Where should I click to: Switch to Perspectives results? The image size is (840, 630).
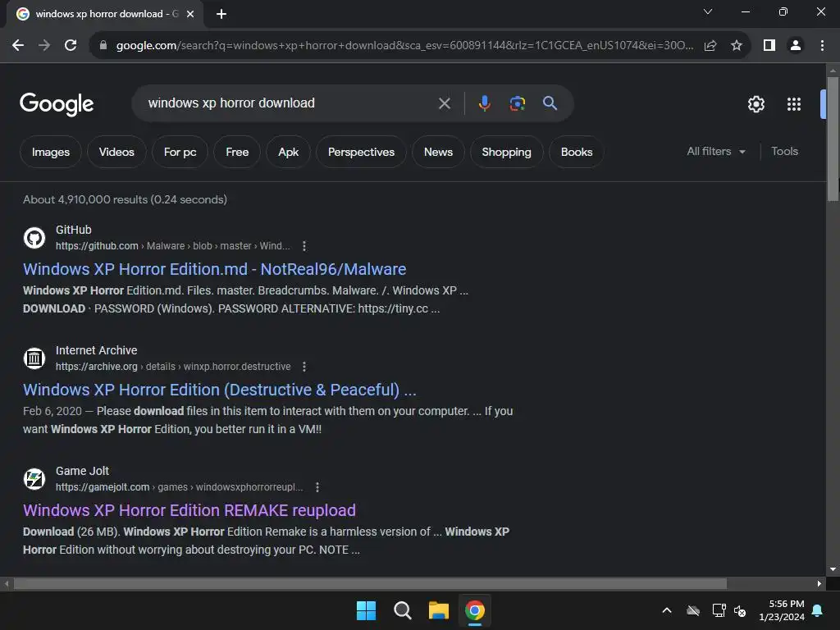pos(361,152)
